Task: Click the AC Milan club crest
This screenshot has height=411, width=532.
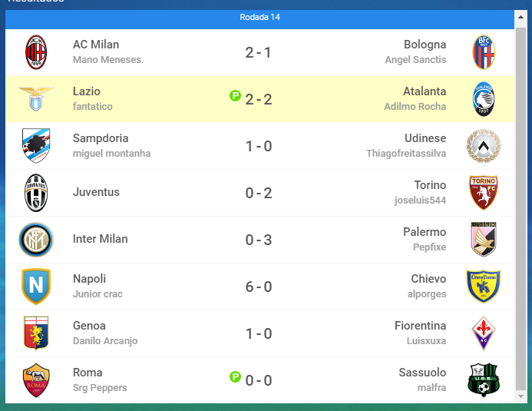Action: [x=36, y=52]
